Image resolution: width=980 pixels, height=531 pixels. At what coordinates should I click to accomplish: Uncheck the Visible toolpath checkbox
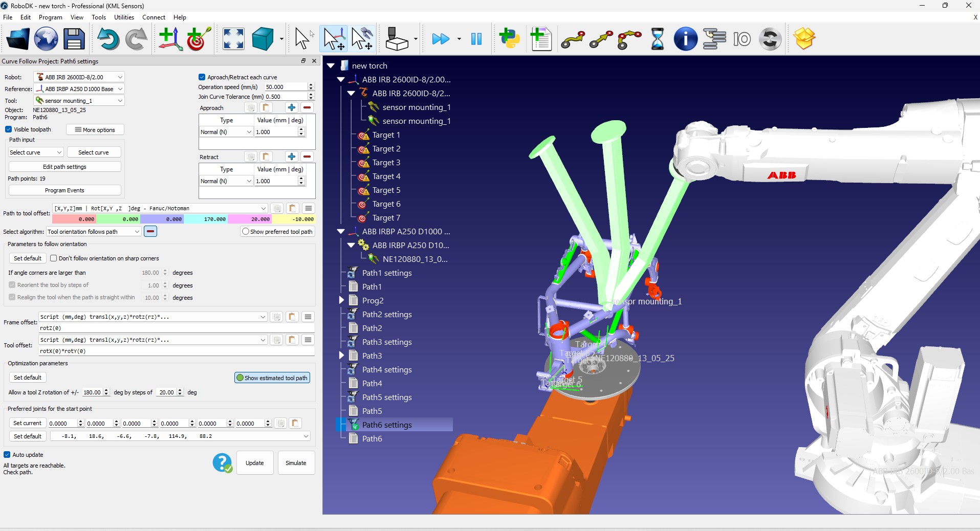(x=9, y=129)
